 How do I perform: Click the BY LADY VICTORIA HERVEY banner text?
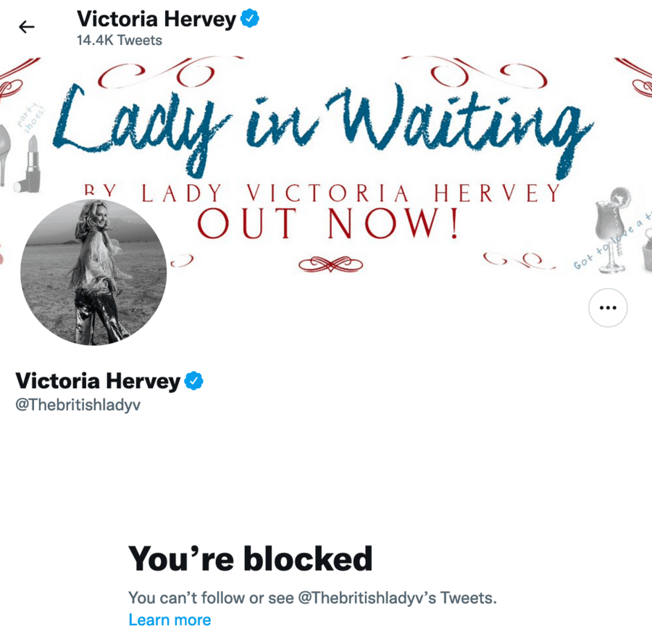(322, 193)
